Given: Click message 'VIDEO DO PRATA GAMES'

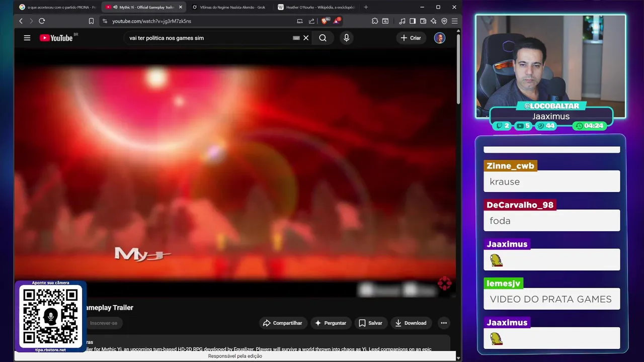Looking at the screenshot, I should coord(550,299).
